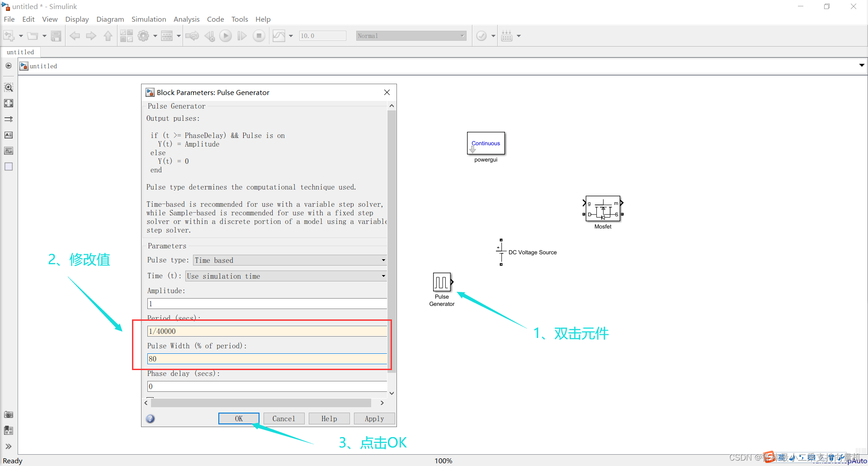The width and height of the screenshot is (868, 466).
Task: Select the Mosfet block
Action: click(603, 209)
